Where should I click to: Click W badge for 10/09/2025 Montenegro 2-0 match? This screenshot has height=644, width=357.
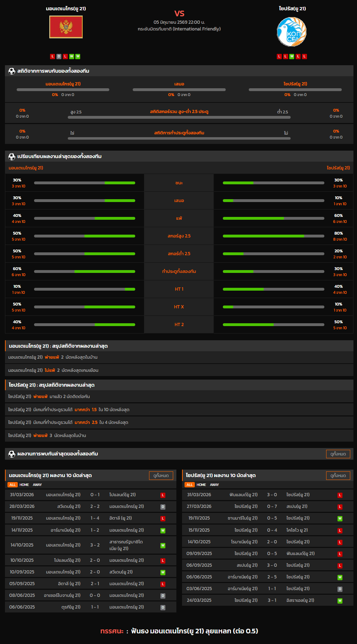coord(163,572)
